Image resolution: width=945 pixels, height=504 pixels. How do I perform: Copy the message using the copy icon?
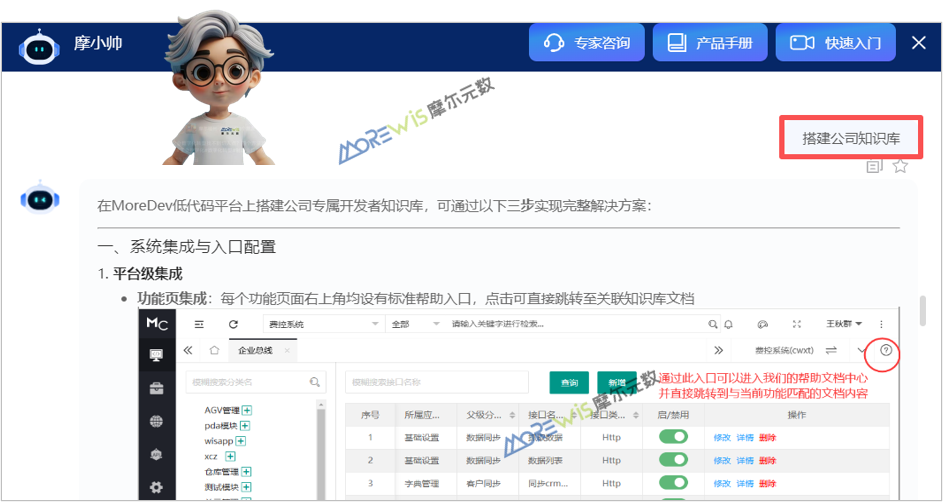[x=874, y=166]
